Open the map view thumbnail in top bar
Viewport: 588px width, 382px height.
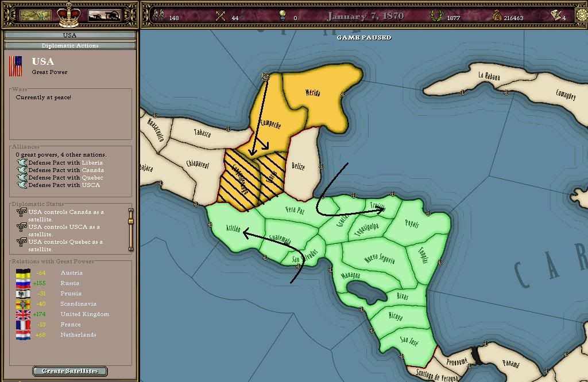pyautogui.click(x=36, y=15)
